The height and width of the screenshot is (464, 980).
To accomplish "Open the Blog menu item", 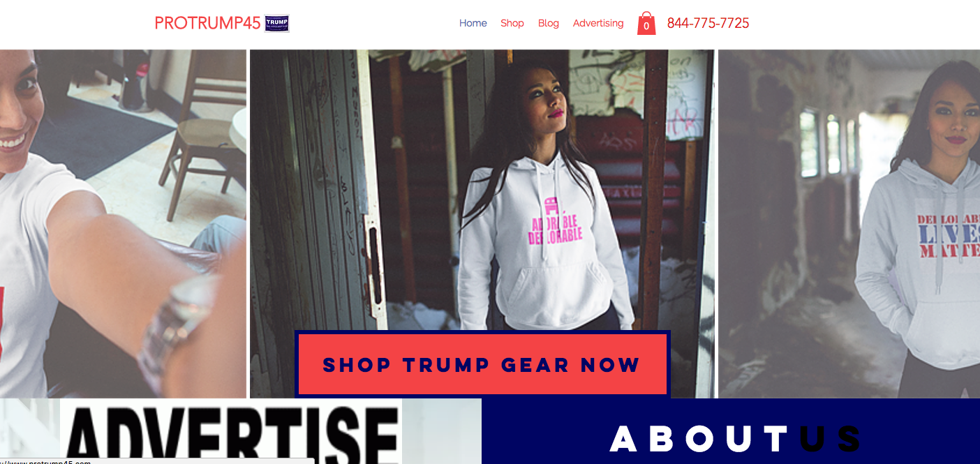I will tap(548, 23).
